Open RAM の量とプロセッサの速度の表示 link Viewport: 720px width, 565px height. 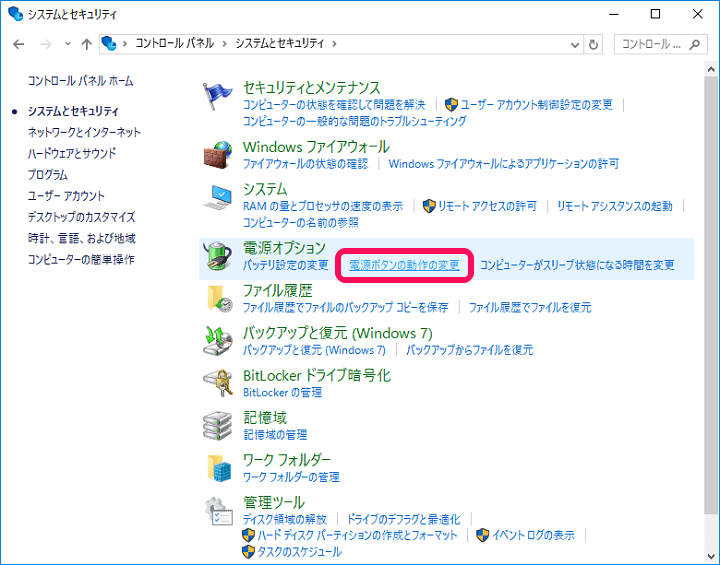point(323,206)
